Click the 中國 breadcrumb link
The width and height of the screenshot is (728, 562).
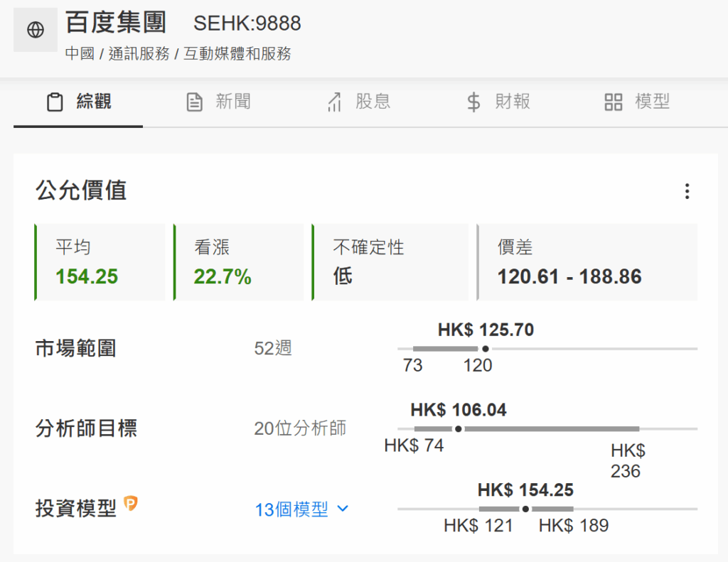(80, 54)
